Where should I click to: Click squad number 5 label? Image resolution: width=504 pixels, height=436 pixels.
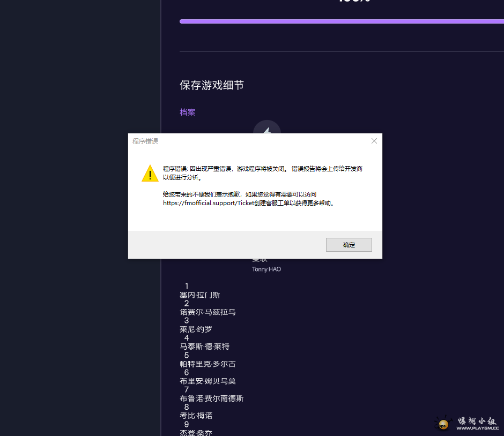pyautogui.click(x=187, y=355)
